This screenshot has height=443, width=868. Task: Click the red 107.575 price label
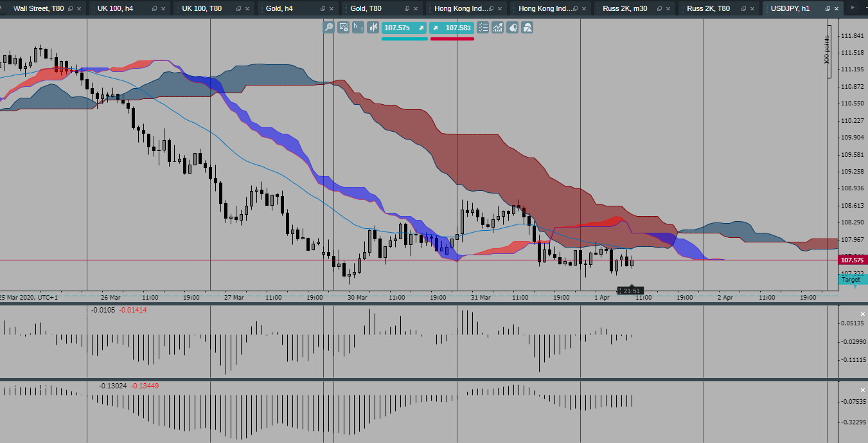coord(853,260)
